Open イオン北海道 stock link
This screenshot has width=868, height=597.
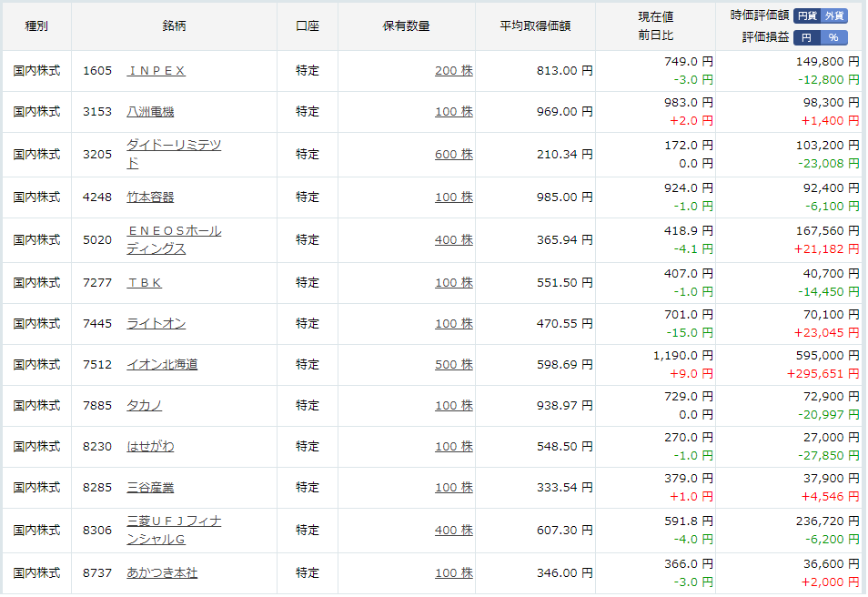pyautogui.click(x=162, y=364)
